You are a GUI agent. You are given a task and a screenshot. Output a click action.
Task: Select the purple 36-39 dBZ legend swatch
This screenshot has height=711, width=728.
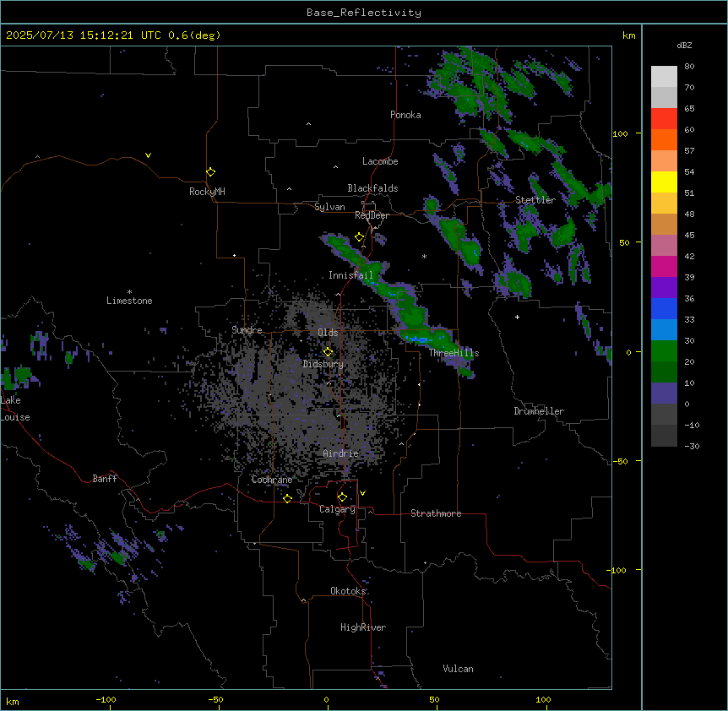coord(664,288)
